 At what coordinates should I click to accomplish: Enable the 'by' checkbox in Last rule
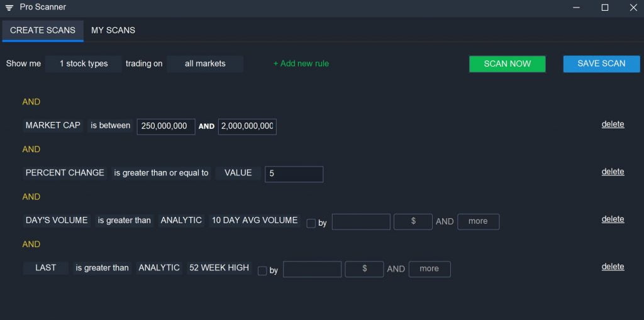(262, 271)
